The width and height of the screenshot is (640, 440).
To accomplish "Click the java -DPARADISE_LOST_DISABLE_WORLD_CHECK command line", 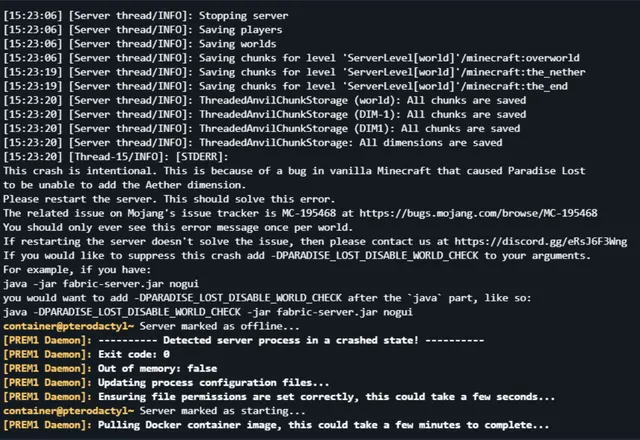I will tap(208, 312).
